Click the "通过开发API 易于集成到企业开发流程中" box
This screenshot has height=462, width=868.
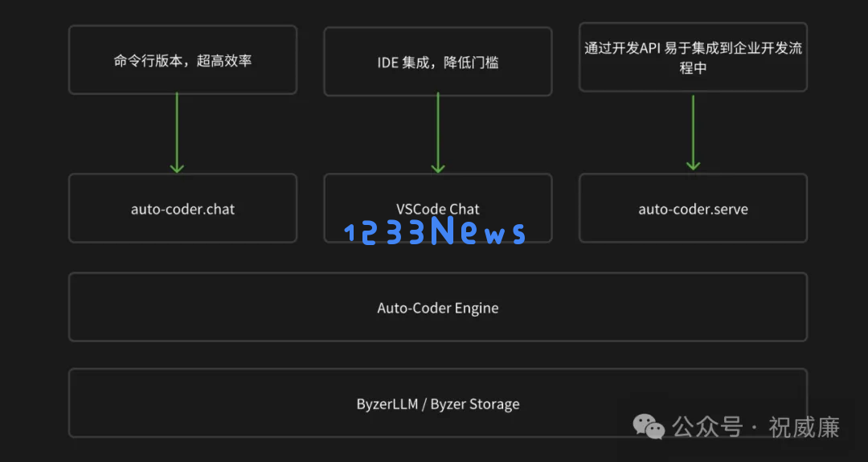coord(693,57)
